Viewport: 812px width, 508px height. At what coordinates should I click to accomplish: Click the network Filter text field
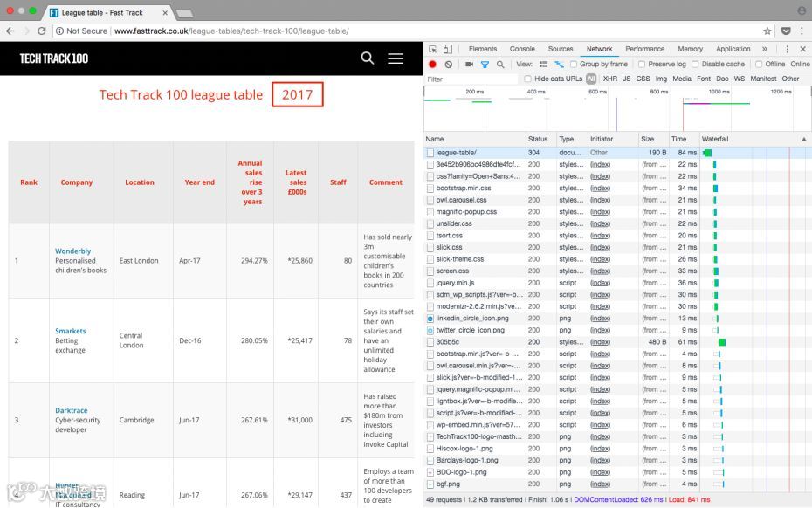(471, 79)
